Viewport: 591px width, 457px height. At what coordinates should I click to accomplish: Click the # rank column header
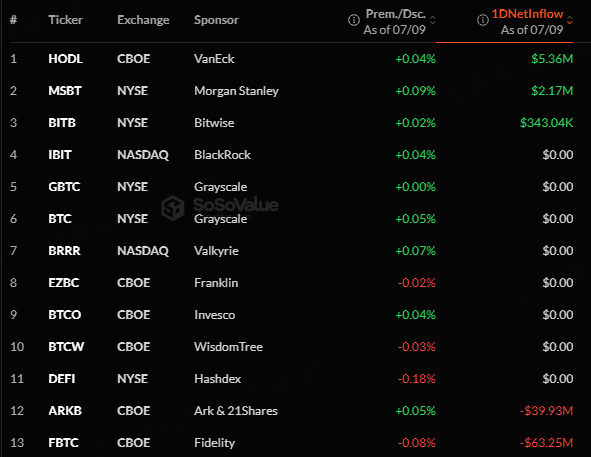(x=14, y=20)
